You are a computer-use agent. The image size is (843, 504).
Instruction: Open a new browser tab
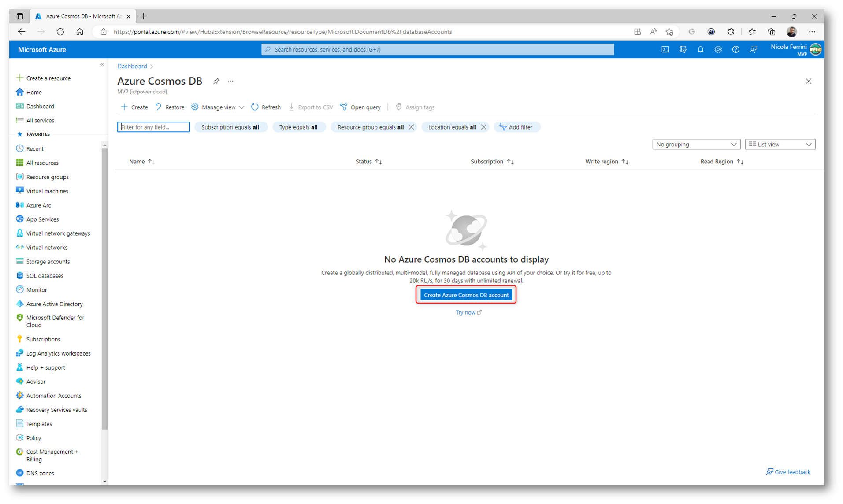pyautogui.click(x=143, y=16)
